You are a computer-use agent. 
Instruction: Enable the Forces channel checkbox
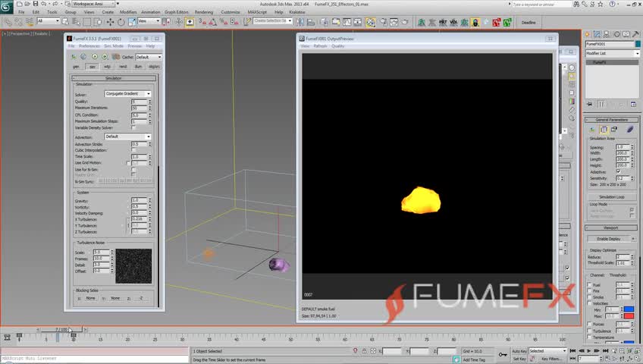pos(589,324)
